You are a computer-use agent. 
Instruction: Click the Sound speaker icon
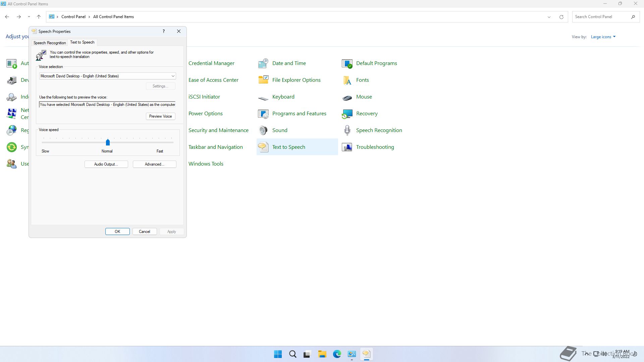pos(263,130)
